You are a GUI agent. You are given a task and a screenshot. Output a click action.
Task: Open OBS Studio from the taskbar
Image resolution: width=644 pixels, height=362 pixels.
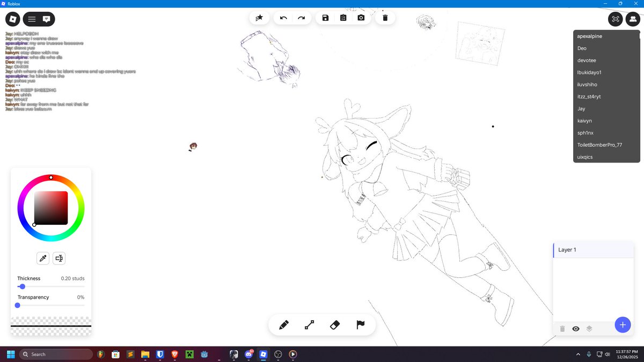[278, 354]
